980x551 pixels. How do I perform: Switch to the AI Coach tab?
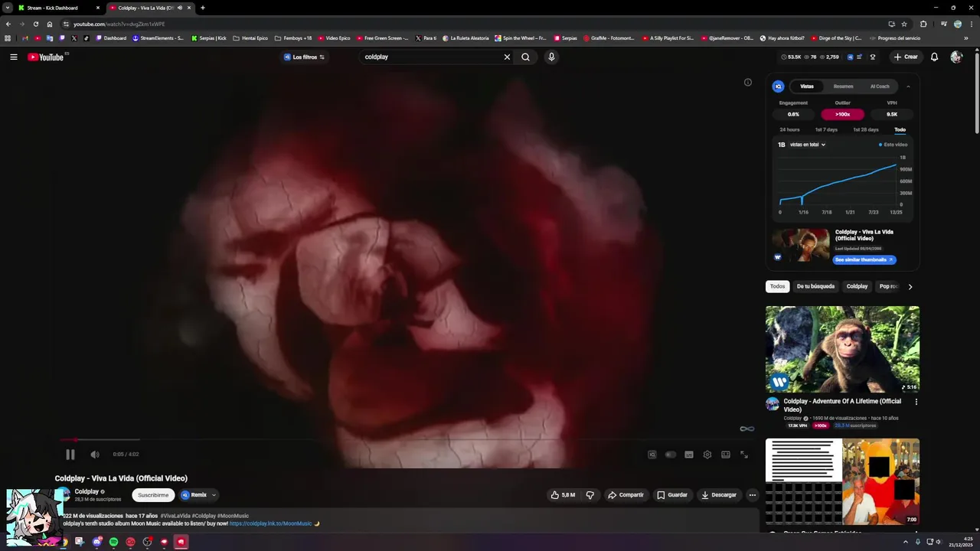(x=880, y=86)
